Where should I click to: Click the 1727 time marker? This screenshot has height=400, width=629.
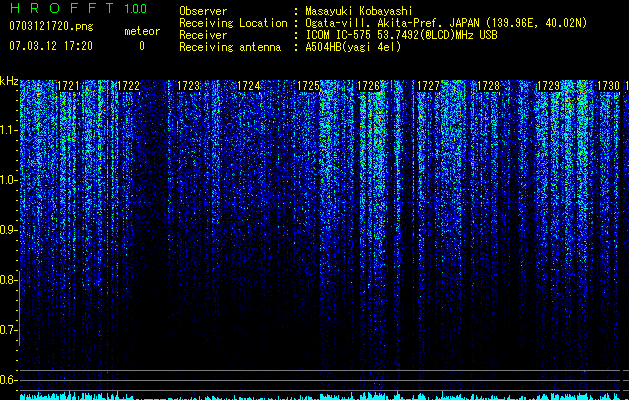point(428,86)
